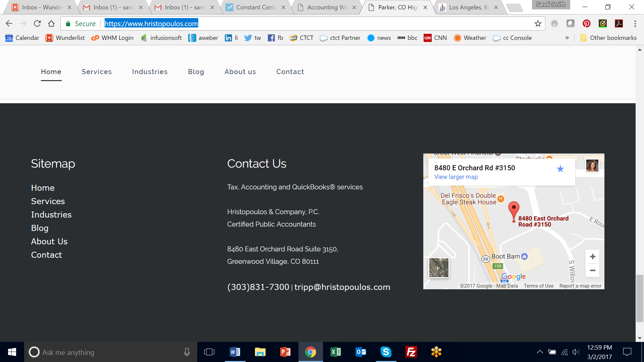Click the browser forward arrow
The image size is (644, 362).
[x=23, y=23]
